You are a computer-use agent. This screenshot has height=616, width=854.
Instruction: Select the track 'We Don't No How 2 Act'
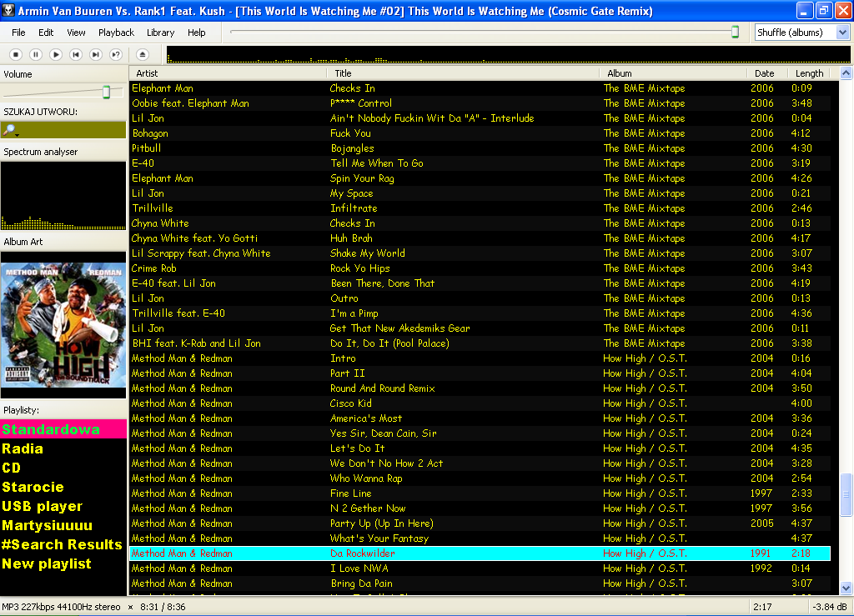tap(480, 463)
